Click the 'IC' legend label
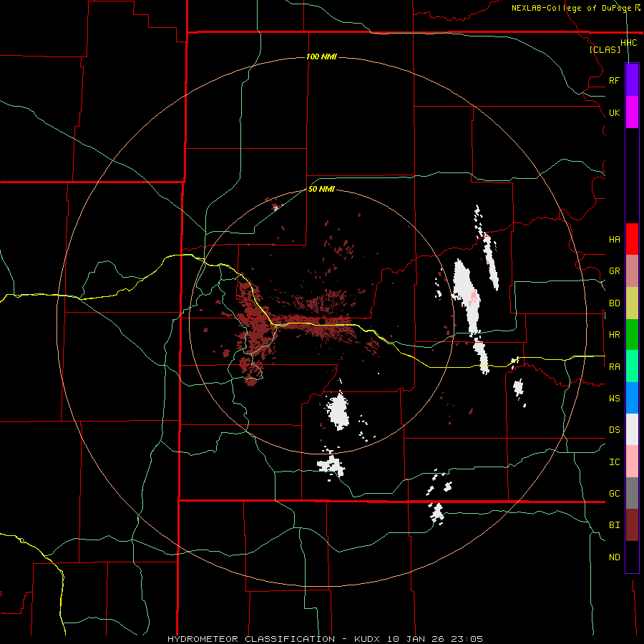The height and width of the screenshot is (644, 644). 614,462
